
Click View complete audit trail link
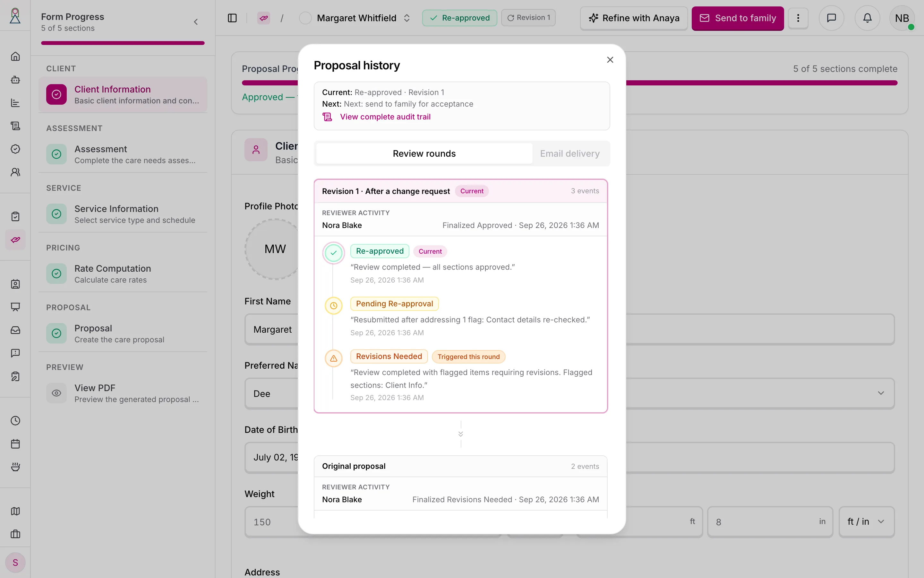pyautogui.click(x=385, y=117)
